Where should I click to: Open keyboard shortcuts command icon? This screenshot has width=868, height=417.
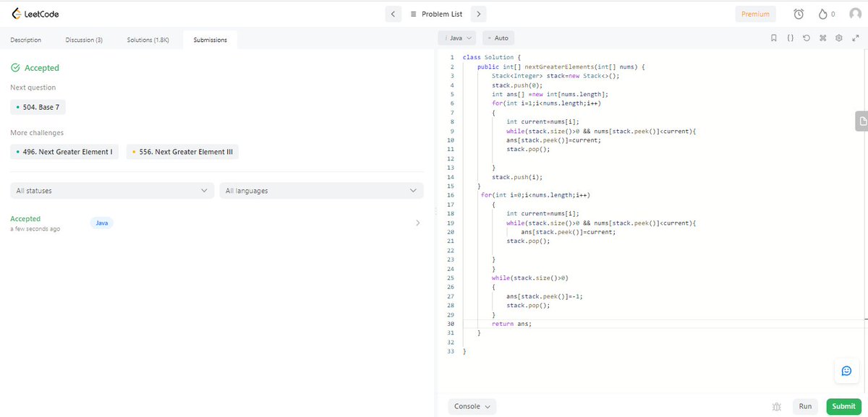pyautogui.click(x=822, y=38)
